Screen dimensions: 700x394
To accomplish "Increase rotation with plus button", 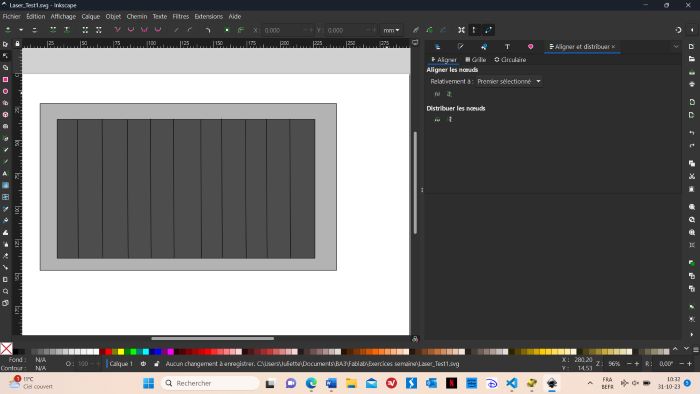I will [x=689, y=364].
